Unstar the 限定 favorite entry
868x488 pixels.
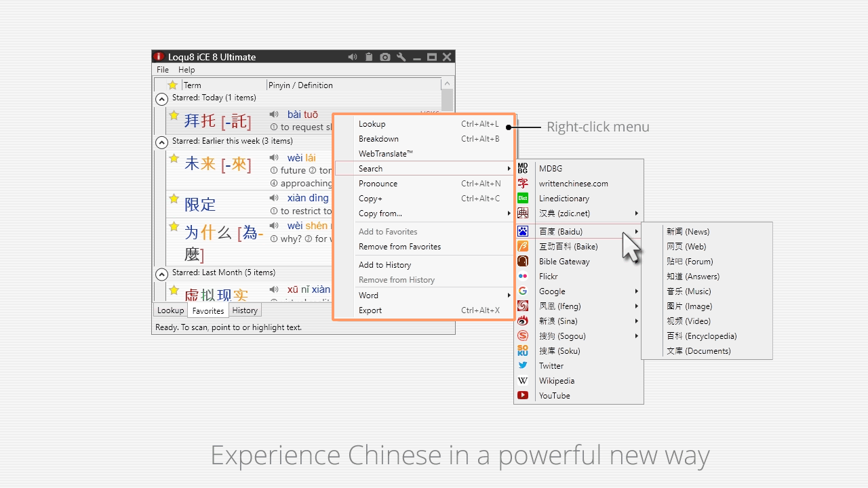click(174, 199)
